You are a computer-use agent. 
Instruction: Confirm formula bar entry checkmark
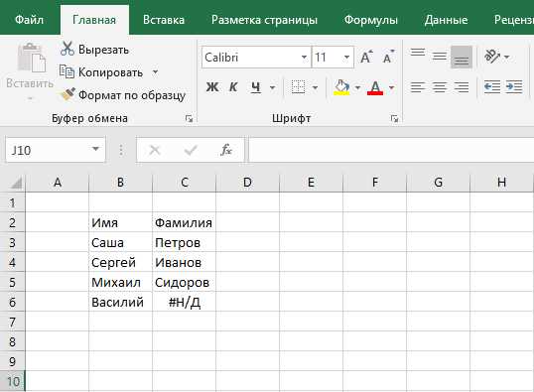191,150
